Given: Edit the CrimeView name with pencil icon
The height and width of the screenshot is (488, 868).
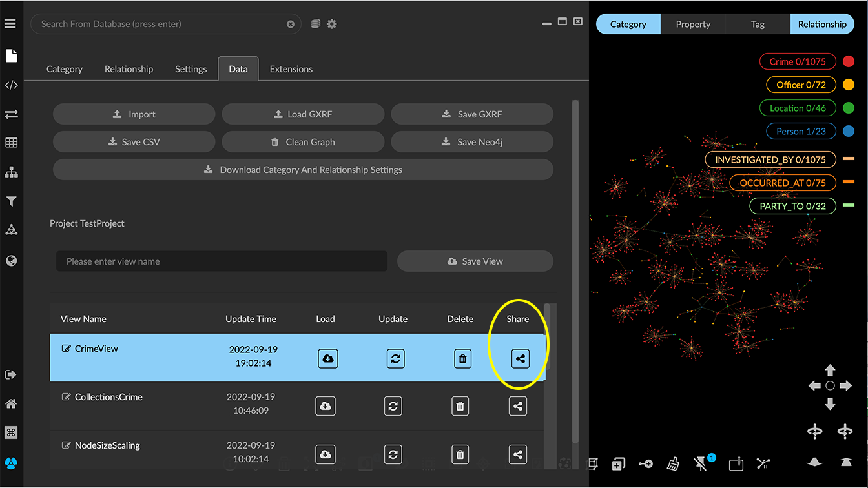Looking at the screenshot, I should [66, 349].
